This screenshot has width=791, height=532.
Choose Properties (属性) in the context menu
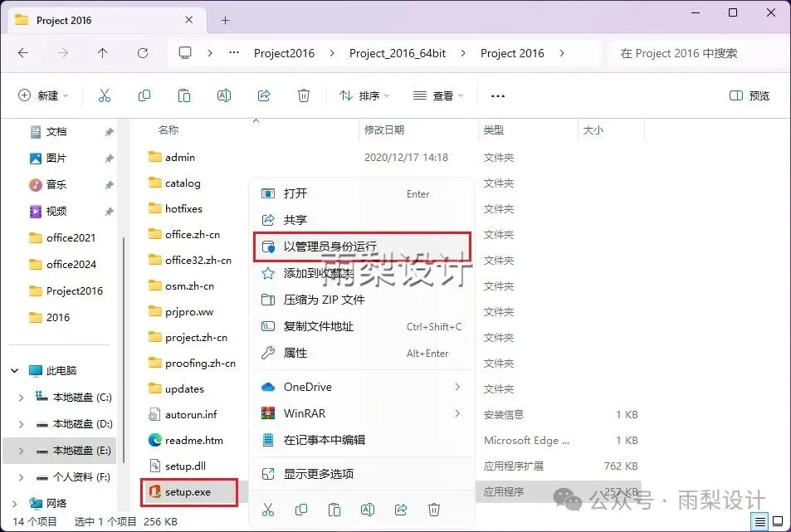362,353
